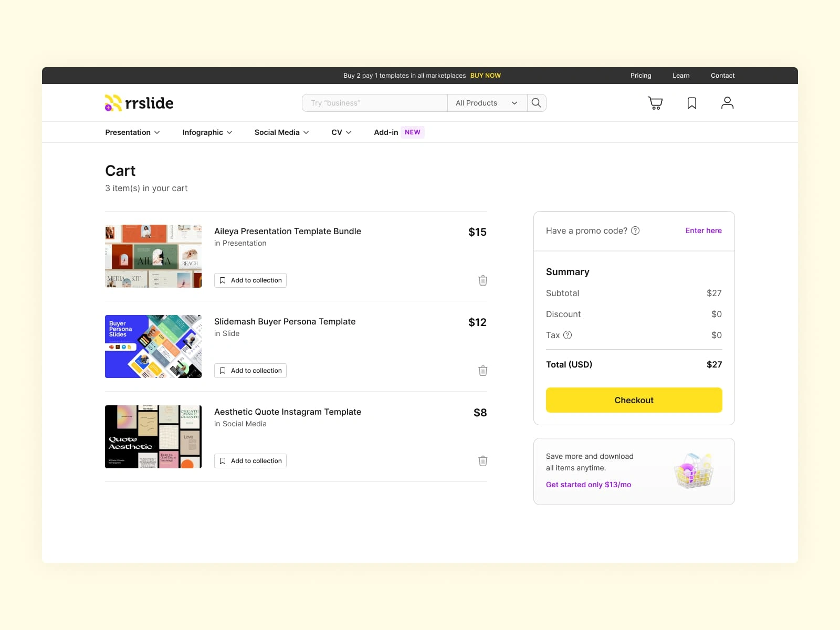Image resolution: width=840 pixels, height=630 pixels.
Task: Open the shopping cart icon in header
Action: [x=655, y=103]
